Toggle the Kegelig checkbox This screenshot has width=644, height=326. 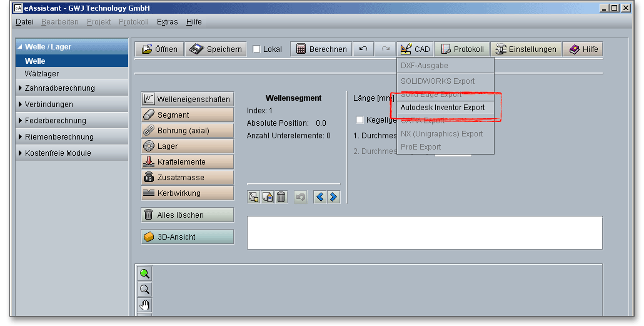coord(360,120)
